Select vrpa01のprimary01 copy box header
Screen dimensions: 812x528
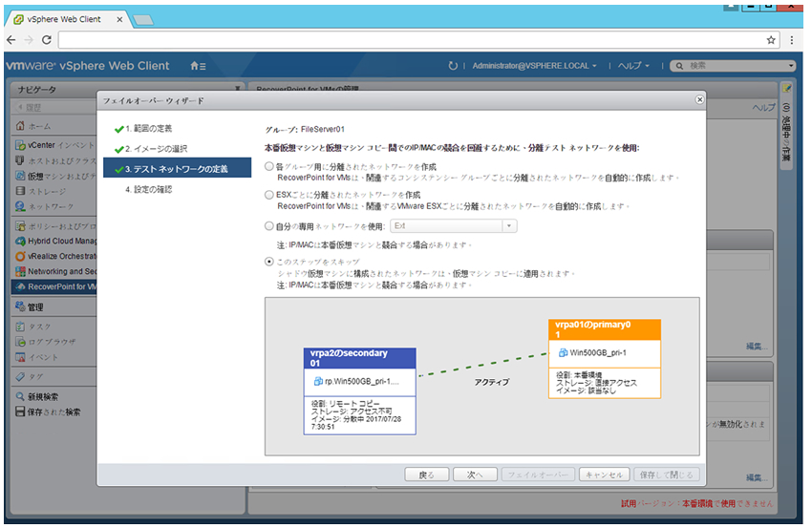605,329
